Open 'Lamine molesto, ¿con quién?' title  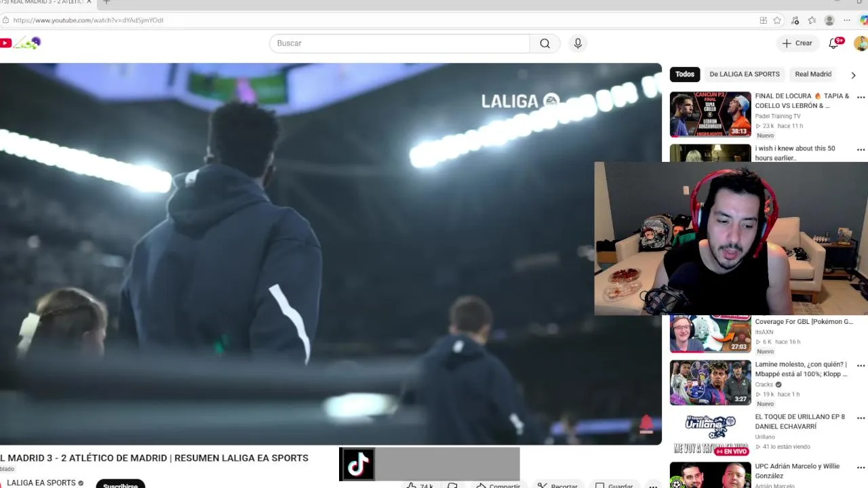[801, 369]
